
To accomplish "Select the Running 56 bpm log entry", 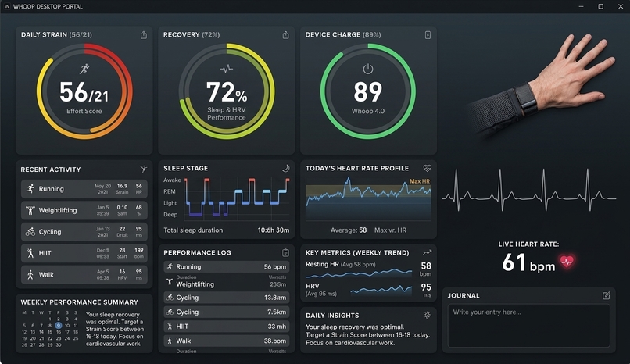I will pos(227,266).
